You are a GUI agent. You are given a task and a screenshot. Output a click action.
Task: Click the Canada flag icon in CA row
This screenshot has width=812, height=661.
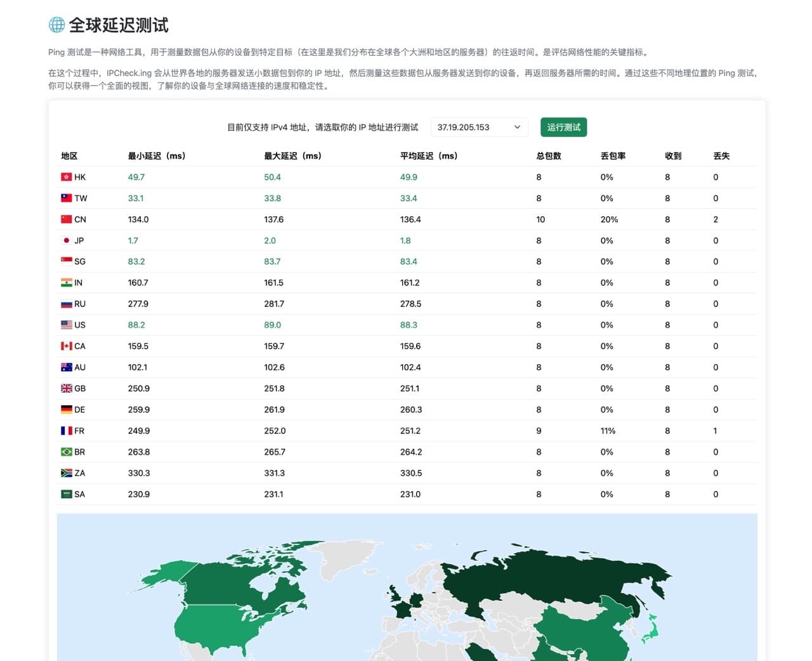(66, 346)
